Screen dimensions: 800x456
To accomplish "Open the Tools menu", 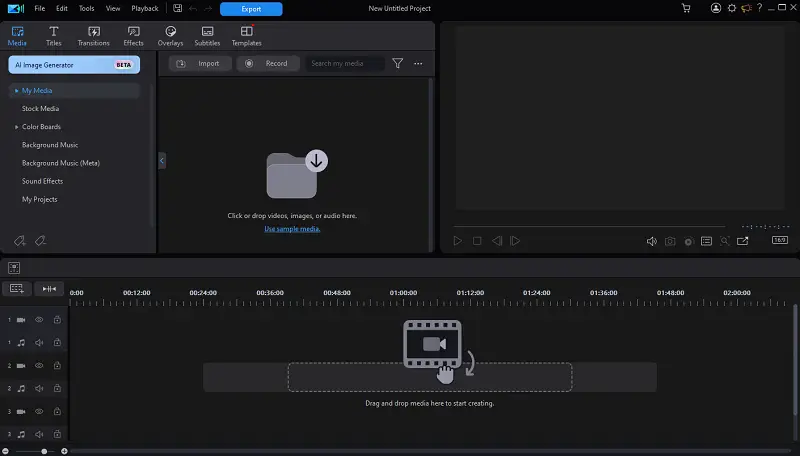I will click(86, 9).
